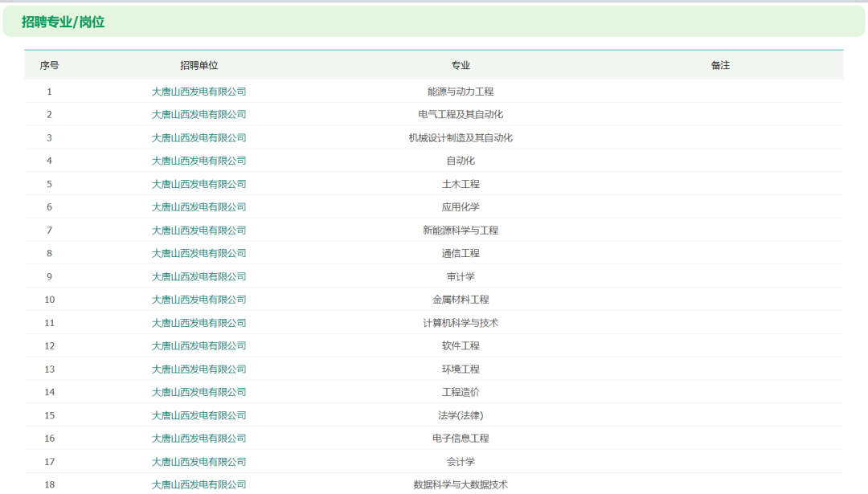Image resolution: width=868 pixels, height=494 pixels.
Task: Select the 环境工程 major cell
Action: [461, 369]
